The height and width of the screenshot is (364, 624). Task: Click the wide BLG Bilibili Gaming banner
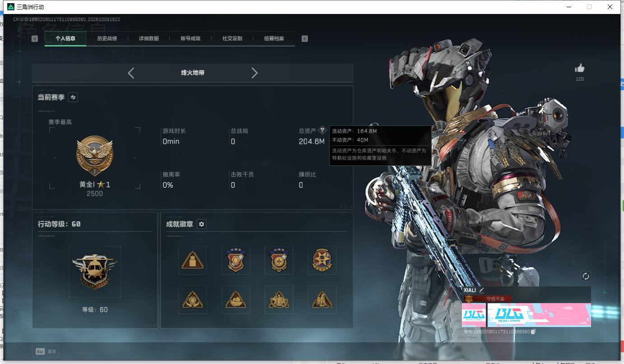(539, 315)
